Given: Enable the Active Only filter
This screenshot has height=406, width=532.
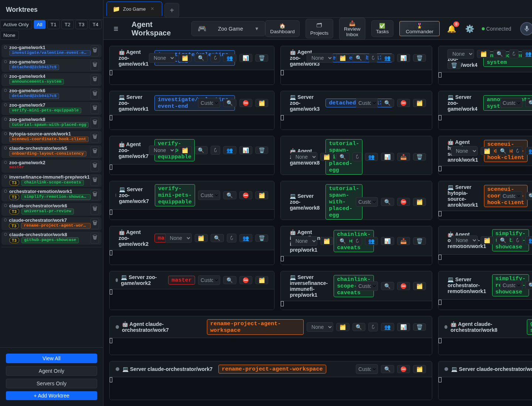Looking at the screenshot, I should [x=16, y=24].
